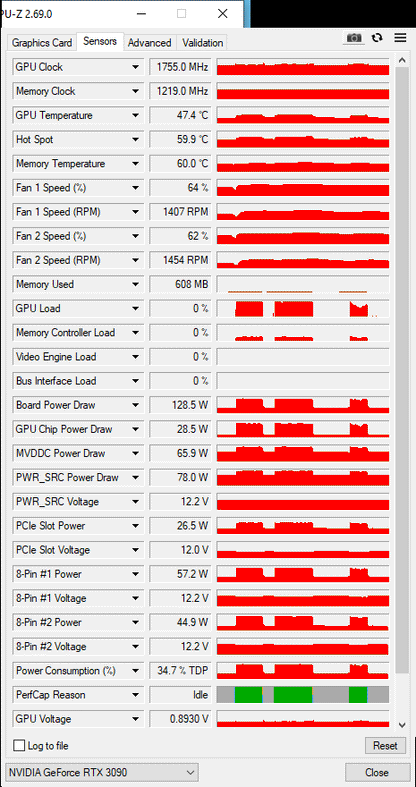
Task: Click the PerfCap Reason colored graph
Action: (303, 695)
